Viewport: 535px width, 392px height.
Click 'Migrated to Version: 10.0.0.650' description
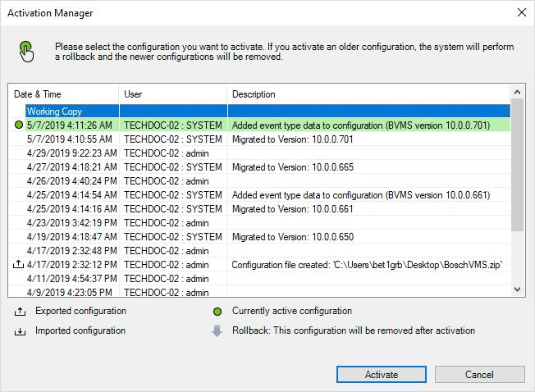(293, 237)
